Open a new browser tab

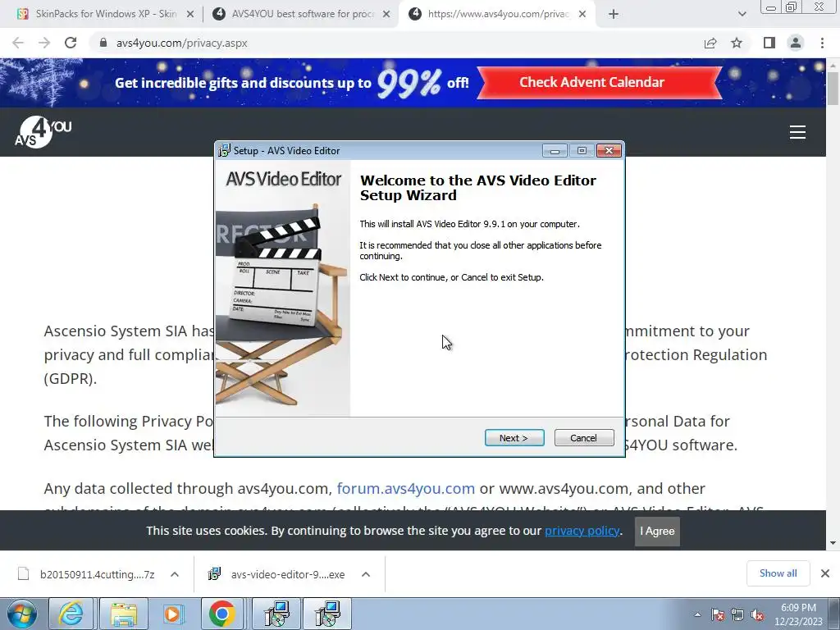[614, 15]
